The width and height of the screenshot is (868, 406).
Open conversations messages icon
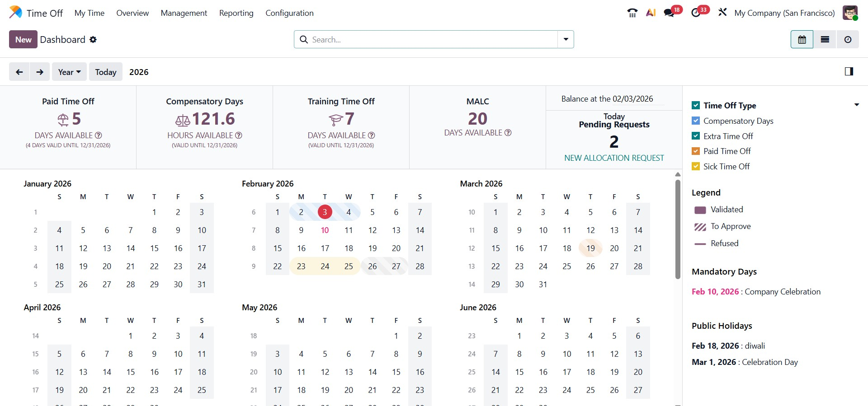tap(669, 13)
